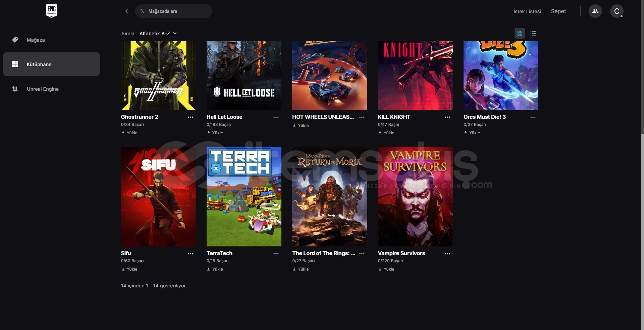Click the Kütüphane grid icon
The height and width of the screenshot is (330, 644).
[x=15, y=64]
